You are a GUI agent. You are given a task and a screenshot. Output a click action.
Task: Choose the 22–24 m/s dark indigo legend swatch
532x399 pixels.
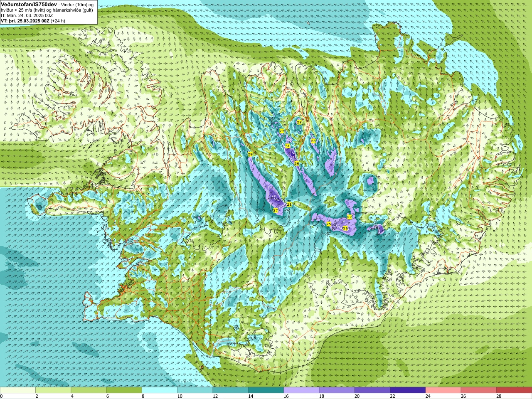tap(408, 390)
